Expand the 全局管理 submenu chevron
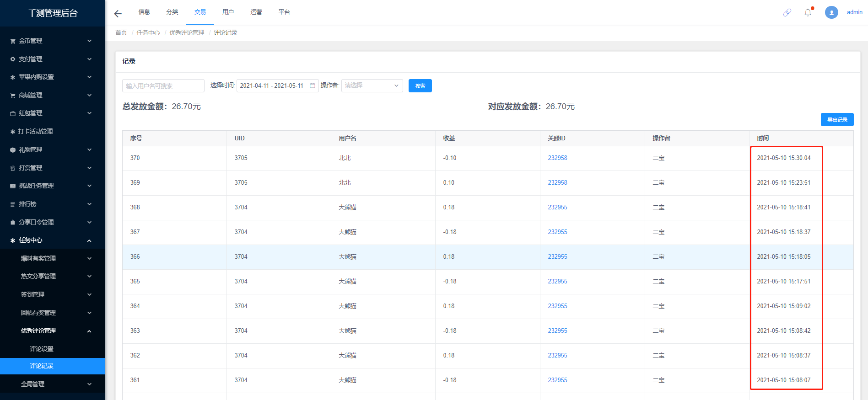This screenshot has width=868, height=400. click(89, 384)
